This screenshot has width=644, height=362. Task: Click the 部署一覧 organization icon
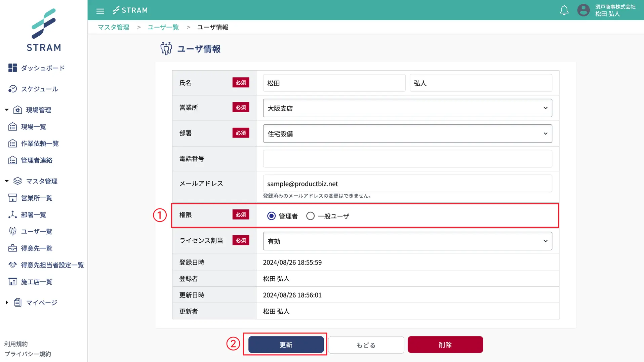pyautogui.click(x=12, y=215)
